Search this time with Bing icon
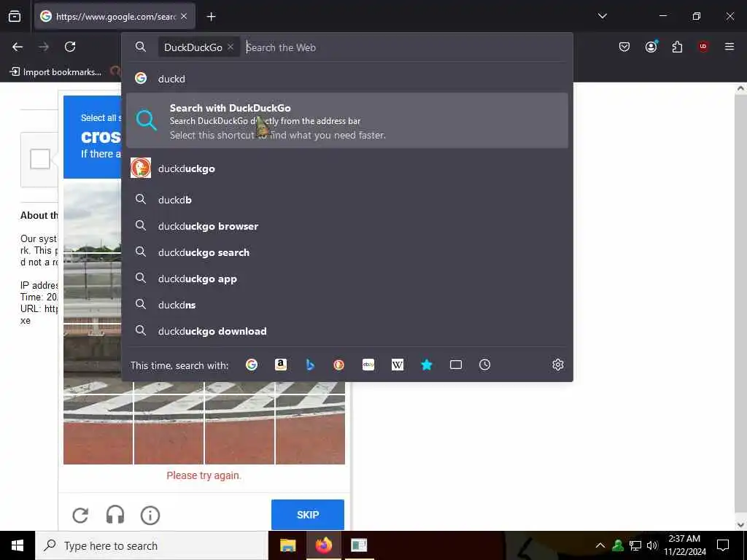The height and width of the screenshot is (560, 747). coord(310,365)
